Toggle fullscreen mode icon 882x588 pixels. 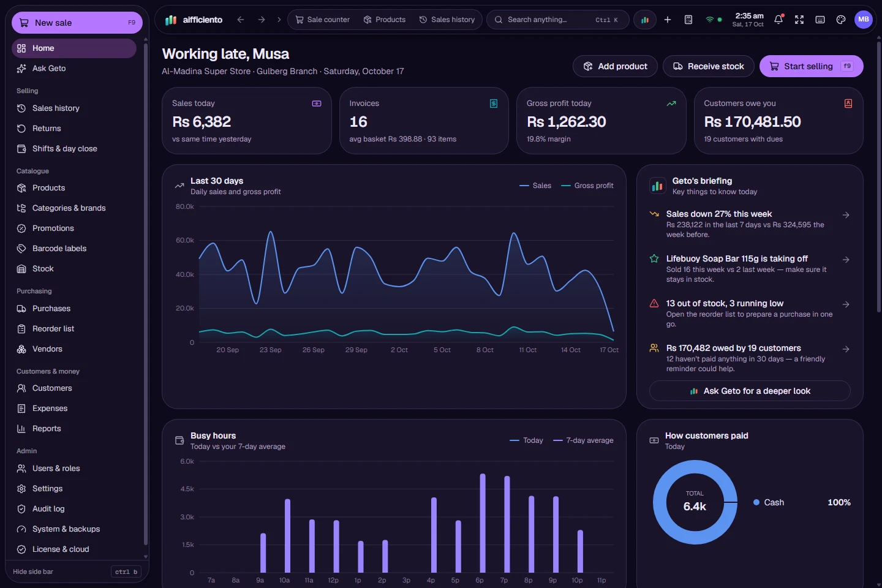(x=799, y=20)
